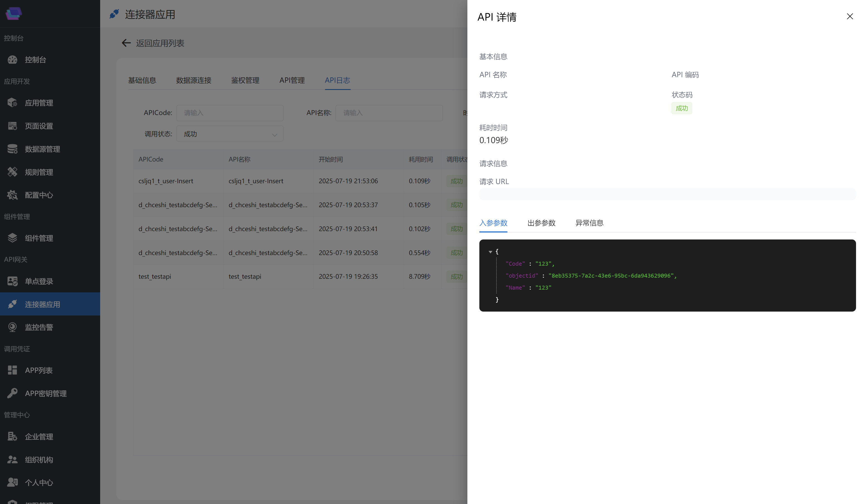Open the 调用状态 dropdown showing 成功
This screenshot has height=504, width=868.
tap(230, 134)
